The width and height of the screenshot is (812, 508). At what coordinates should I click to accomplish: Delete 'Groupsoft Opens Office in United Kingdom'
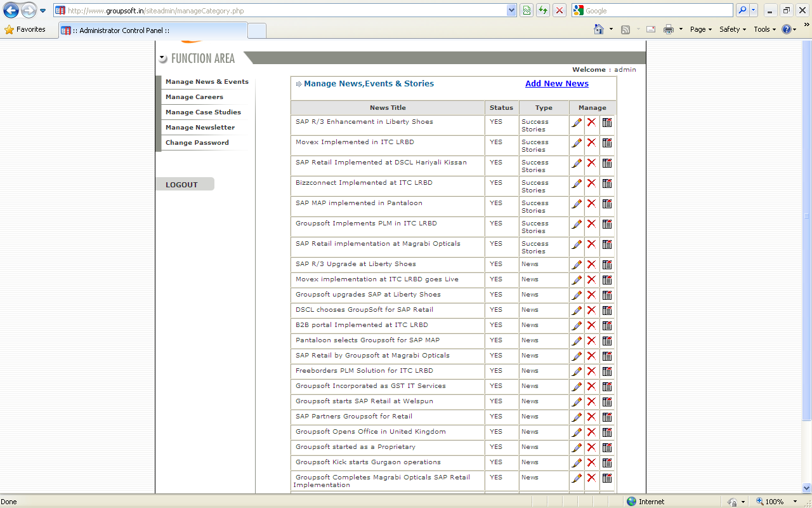pyautogui.click(x=591, y=432)
